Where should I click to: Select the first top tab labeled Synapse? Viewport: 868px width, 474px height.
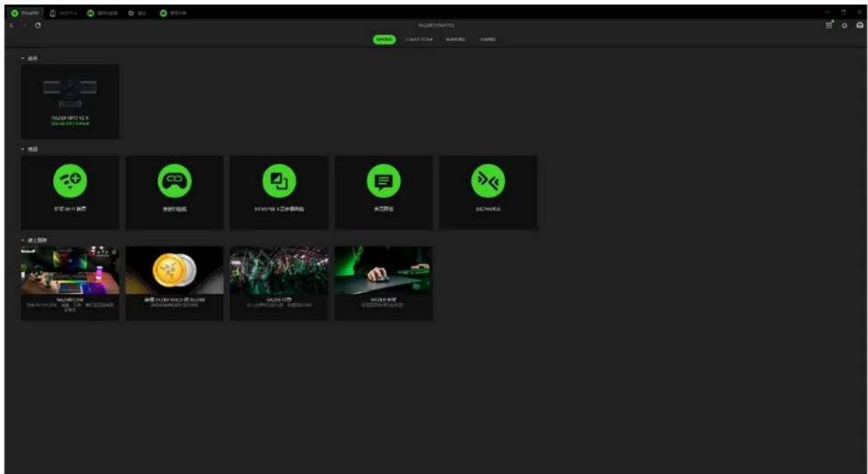click(x=25, y=13)
